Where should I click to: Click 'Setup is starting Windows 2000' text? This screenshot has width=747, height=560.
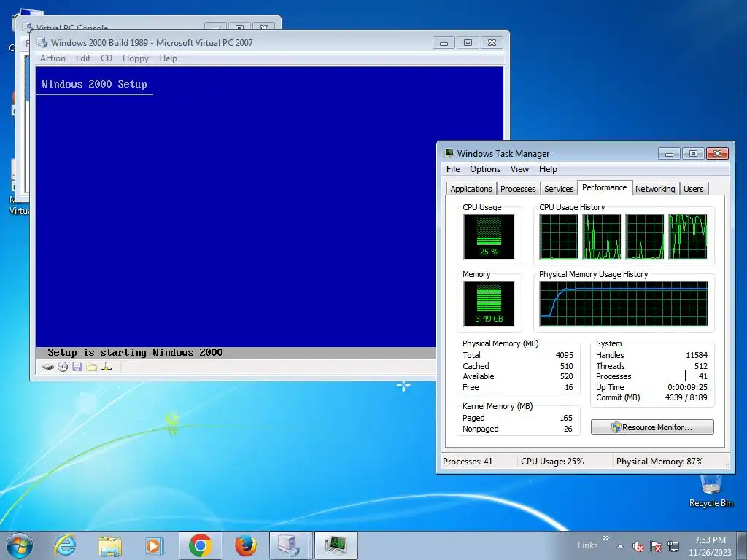[135, 352]
